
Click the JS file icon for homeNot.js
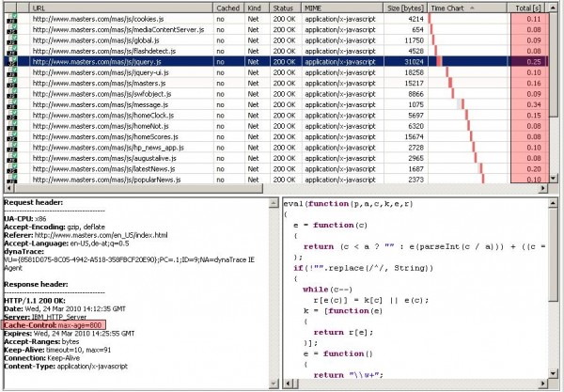point(12,126)
